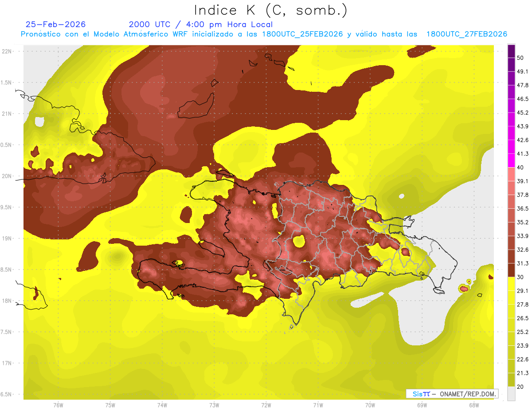Select the magenta swatch between 40 and 41.3
532x411 pixels.
click(511, 160)
